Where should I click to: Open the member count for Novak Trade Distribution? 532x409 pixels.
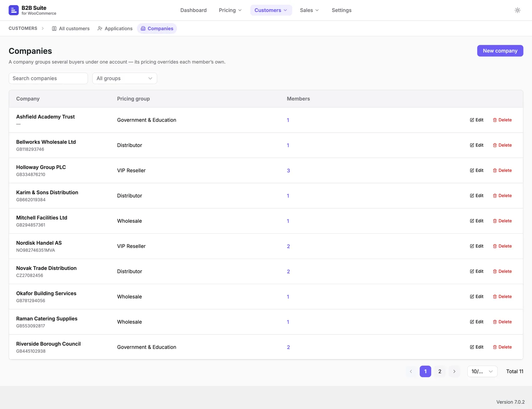(288, 271)
